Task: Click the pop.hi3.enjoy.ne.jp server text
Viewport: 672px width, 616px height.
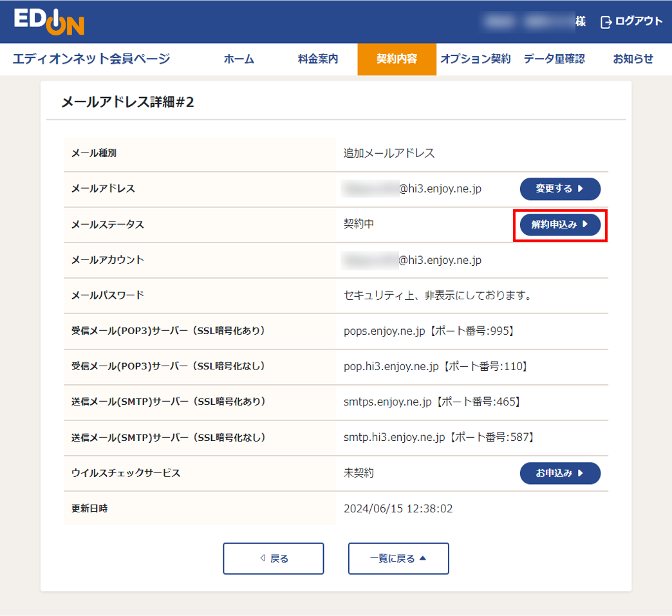Action: (391, 366)
